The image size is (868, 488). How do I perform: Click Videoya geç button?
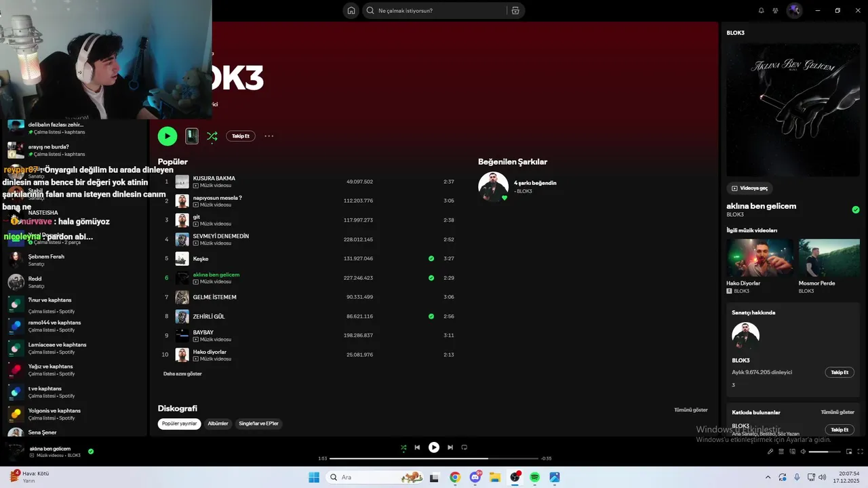[750, 188]
